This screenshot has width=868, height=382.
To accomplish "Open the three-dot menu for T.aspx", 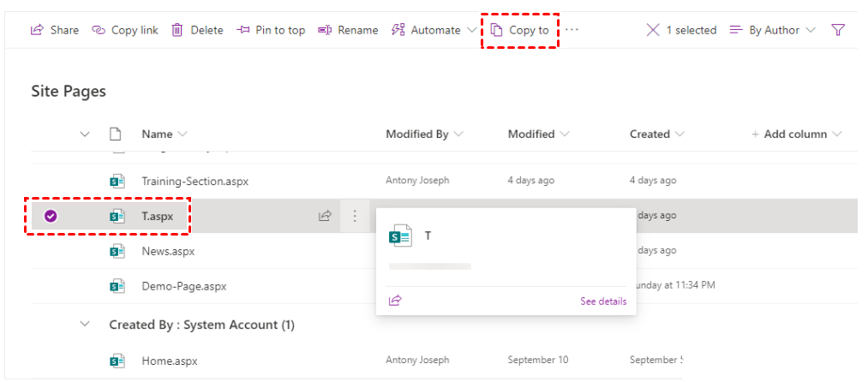I will click(355, 217).
